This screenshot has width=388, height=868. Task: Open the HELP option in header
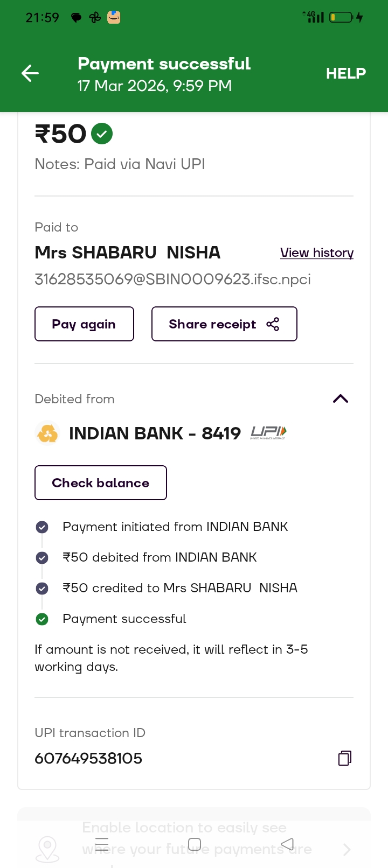click(x=345, y=73)
